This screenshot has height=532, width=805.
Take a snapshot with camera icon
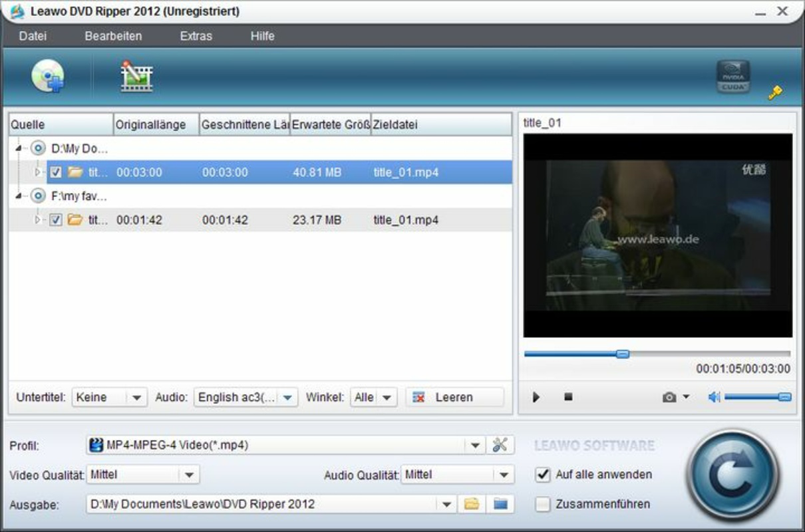pyautogui.click(x=669, y=397)
